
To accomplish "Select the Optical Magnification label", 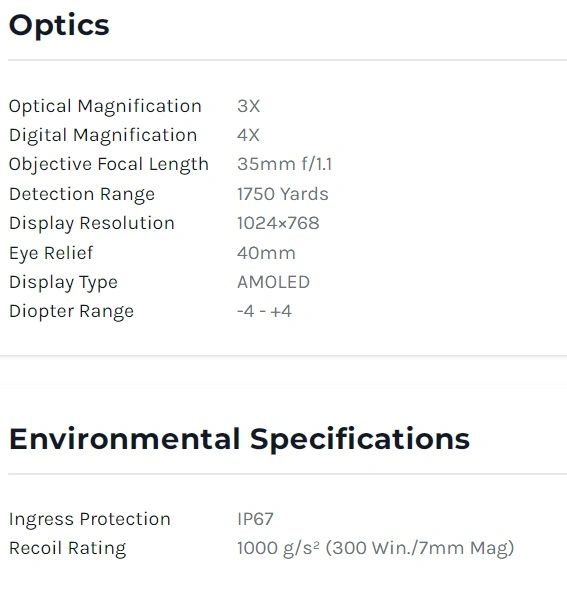I will click(x=105, y=106).
